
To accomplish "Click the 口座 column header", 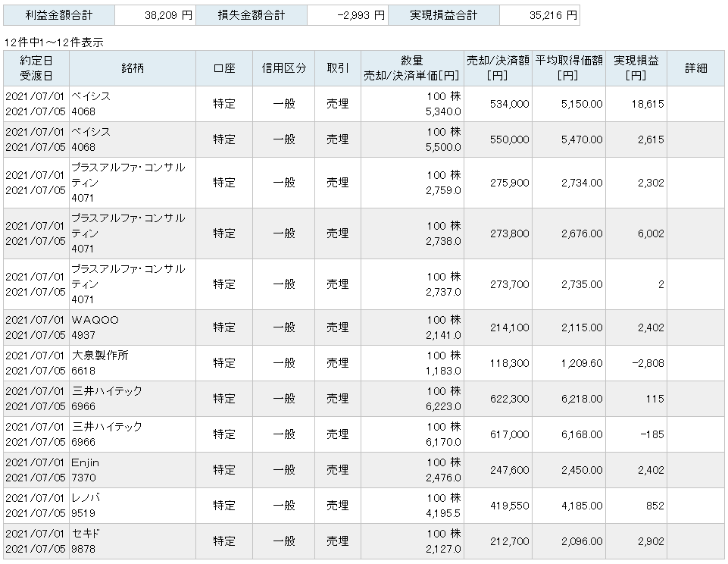I will click(224, 68).
